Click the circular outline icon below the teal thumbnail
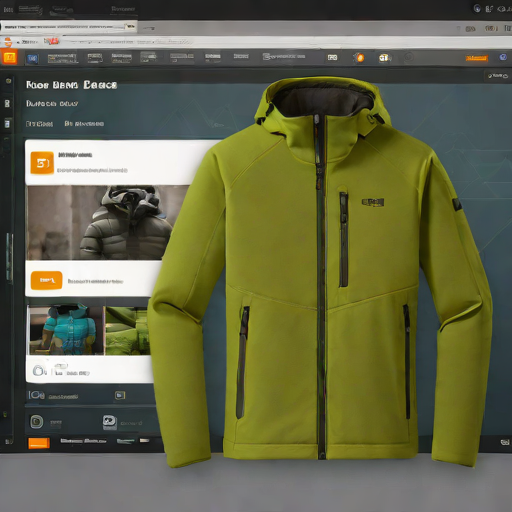512x512 pixels. pos(39,371)
